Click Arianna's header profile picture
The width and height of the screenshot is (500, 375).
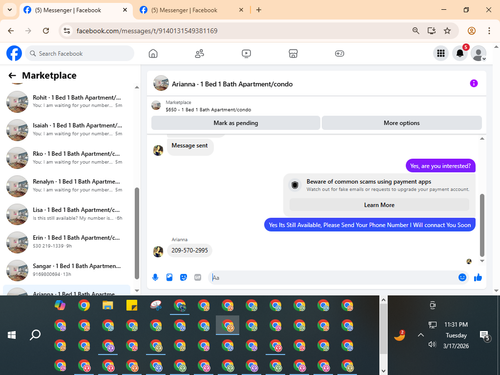pos(161,83)
